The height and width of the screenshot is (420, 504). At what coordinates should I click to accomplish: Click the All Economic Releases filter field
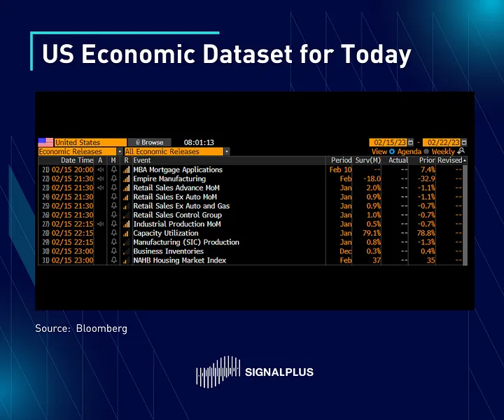point(174,151)
